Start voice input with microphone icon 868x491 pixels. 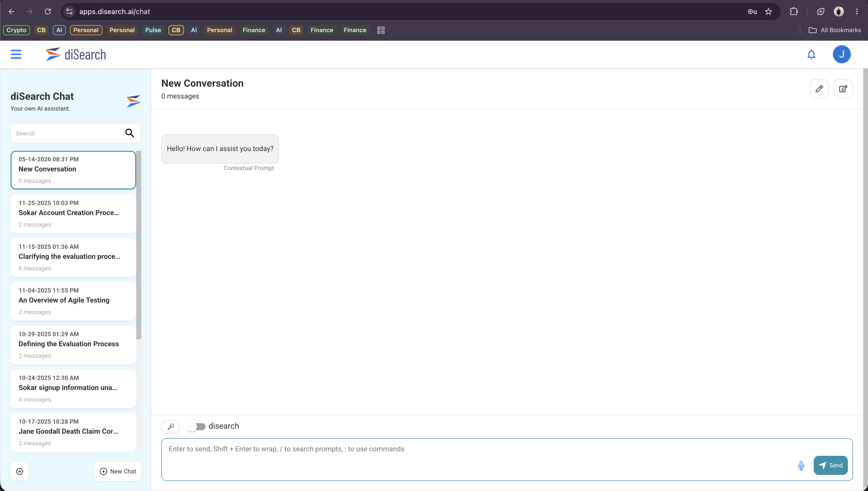[x=801, y=465]
